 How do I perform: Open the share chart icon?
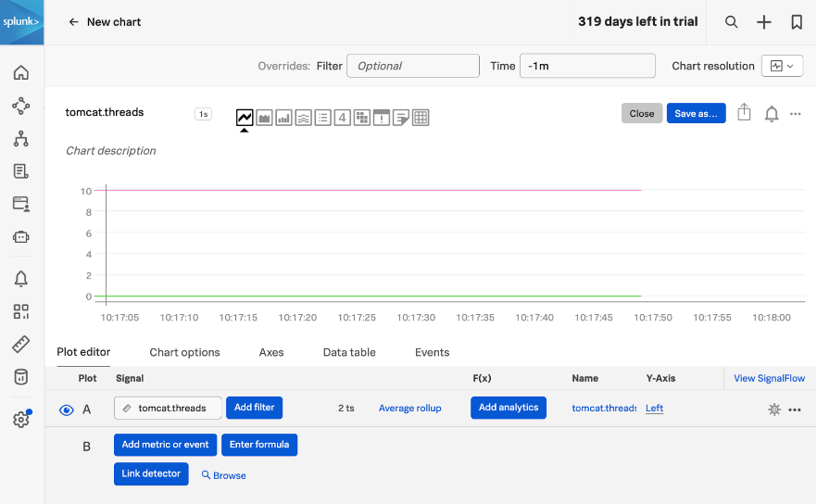(x=744, y=113)
